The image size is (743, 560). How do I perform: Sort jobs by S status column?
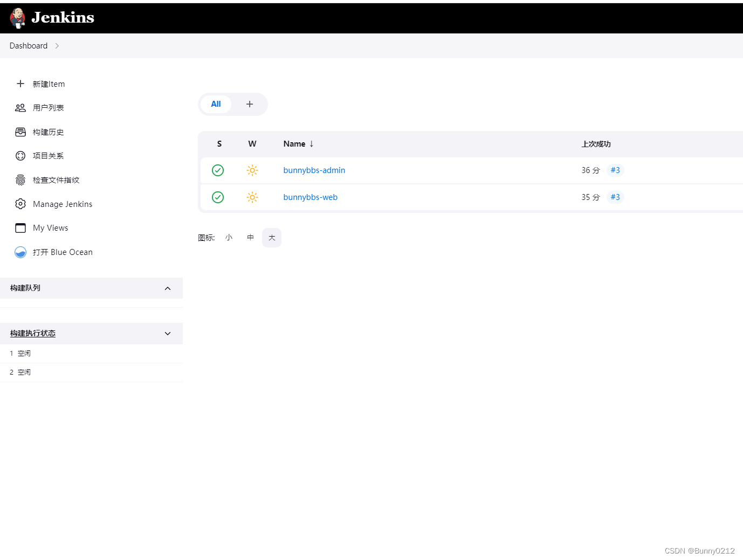(x=219, y=144)
